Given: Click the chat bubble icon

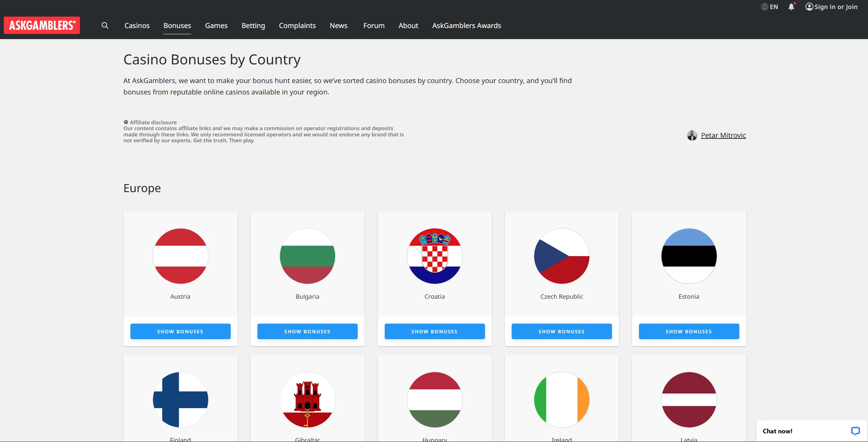Looking at the screenshot, I should pos(855,431).
